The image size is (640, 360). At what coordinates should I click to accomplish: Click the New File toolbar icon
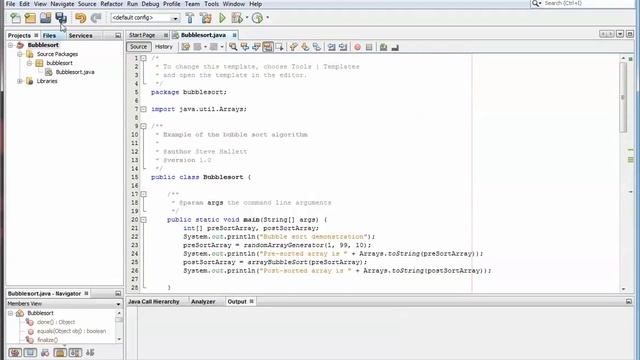(x=15, y=18)
